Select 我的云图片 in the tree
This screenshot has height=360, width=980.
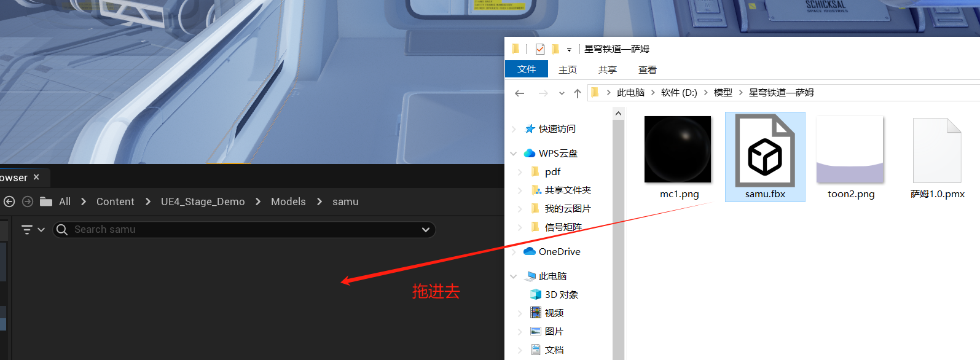[568, 208]
